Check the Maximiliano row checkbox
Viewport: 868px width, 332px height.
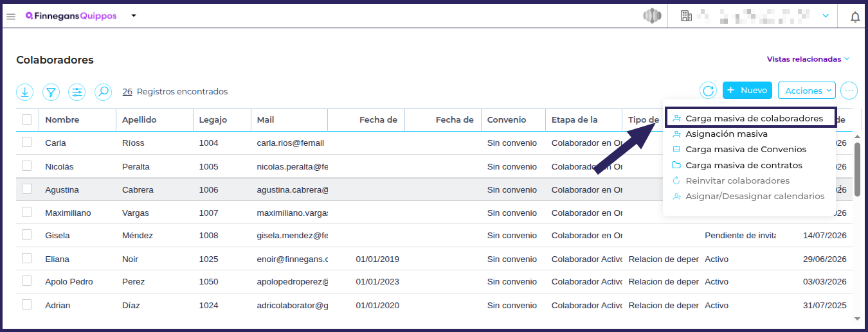(27, 212)
